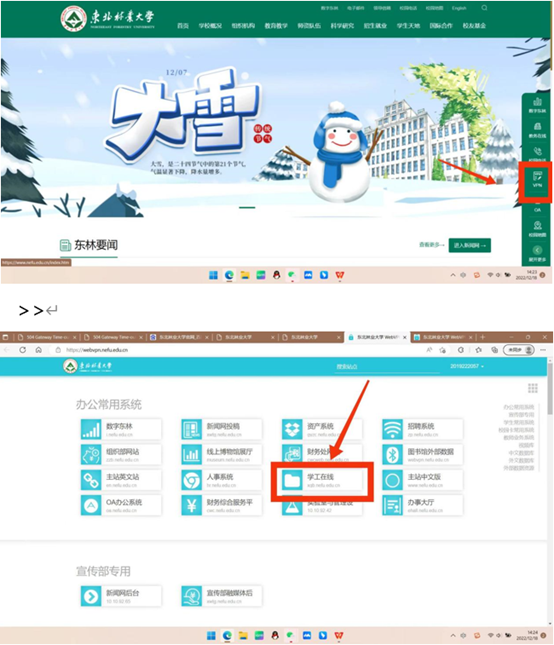
Task: Click the webvpn.nefu.edu.cn address bar
Action: point(239,350)
